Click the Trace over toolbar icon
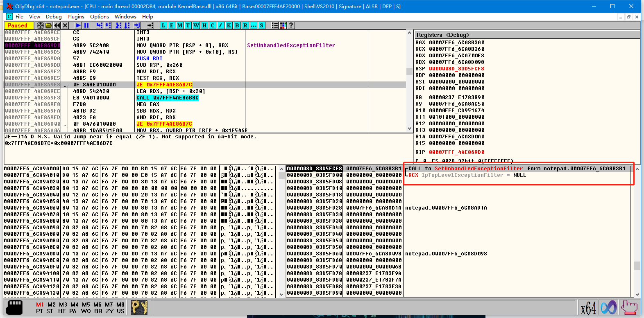This screenshot has height=318, width=644. coord(127,25)
